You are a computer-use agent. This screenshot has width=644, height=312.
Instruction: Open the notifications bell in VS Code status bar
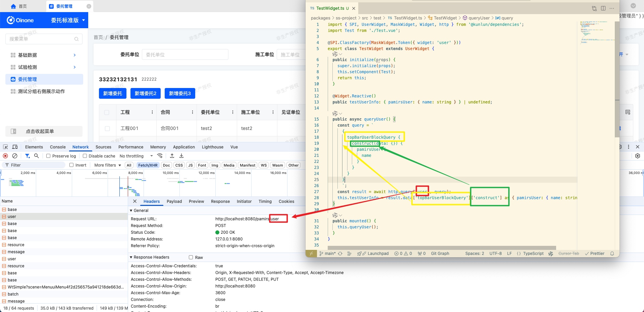pyautogui.click(x=612, y=254)
